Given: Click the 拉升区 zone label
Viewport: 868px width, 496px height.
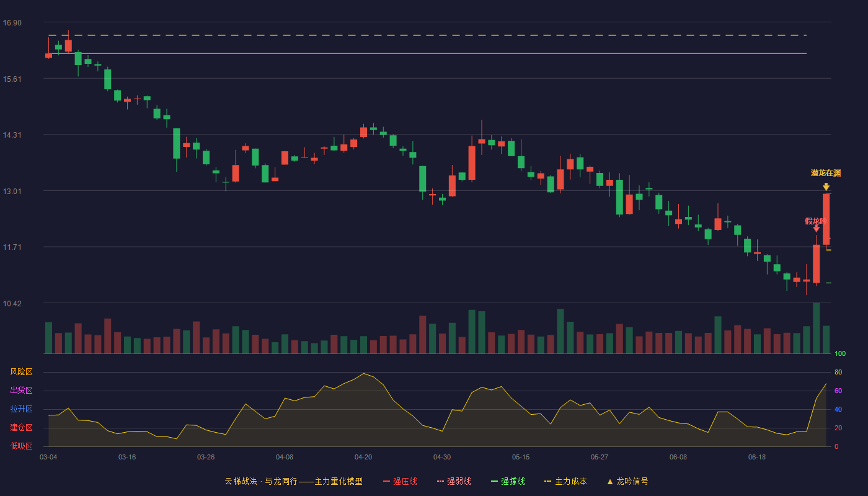Looking at the screenshot, I should pos(21,409).
